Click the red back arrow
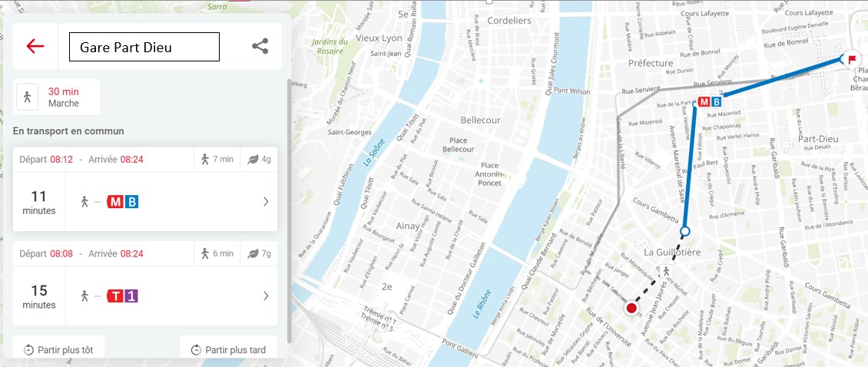 click(x=35, y=46)
